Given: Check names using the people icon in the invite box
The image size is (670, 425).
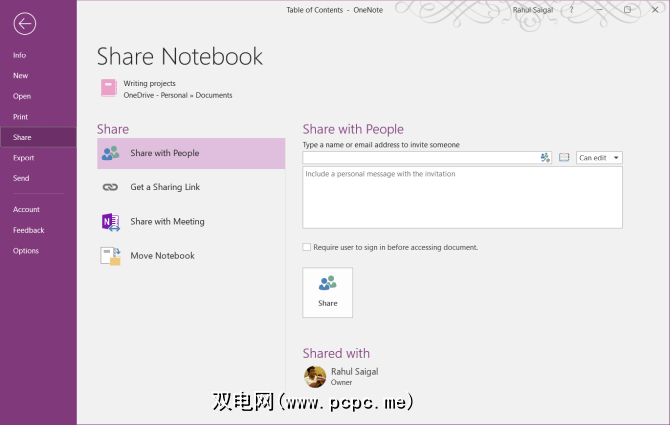Looking at the screenshot, I should coord(545,158).
